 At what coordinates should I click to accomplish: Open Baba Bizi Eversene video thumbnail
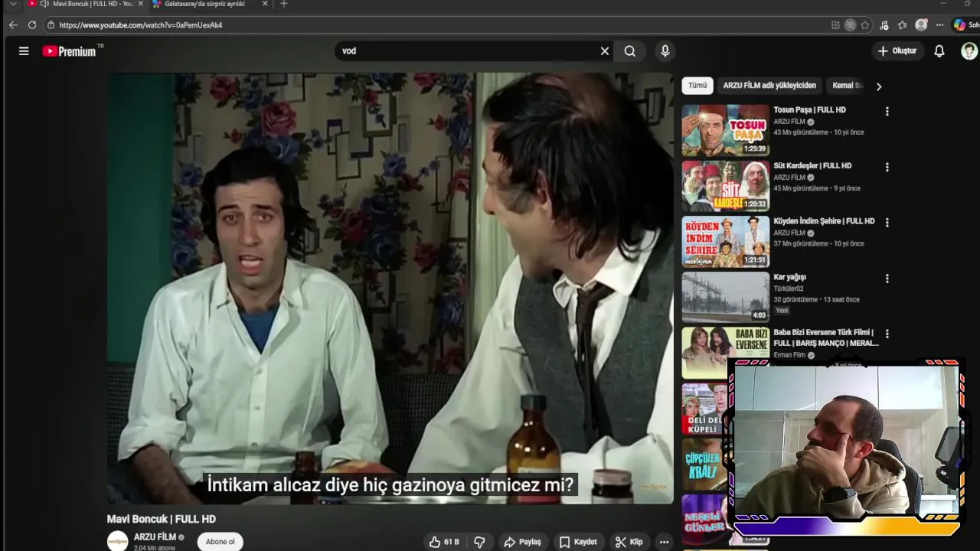point(726,353)
